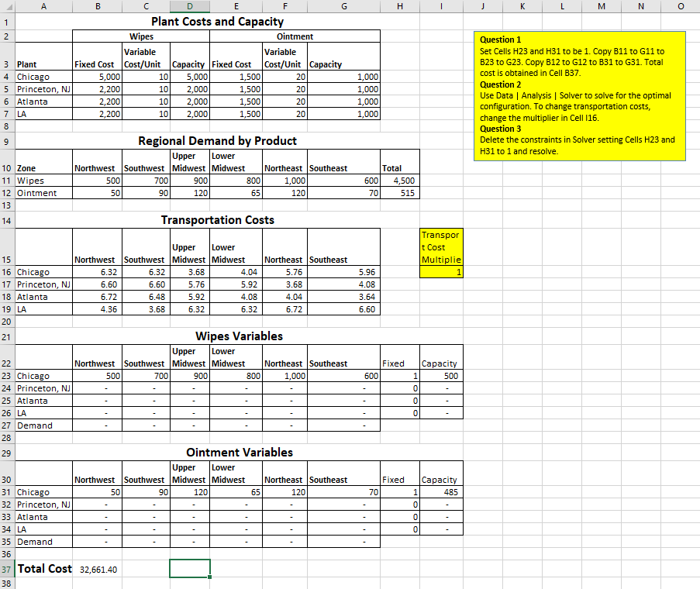Select Chicago's Wipes fixed cost 5,000
Viewport: 700px width, 589px height.
(x=98, y=77)
